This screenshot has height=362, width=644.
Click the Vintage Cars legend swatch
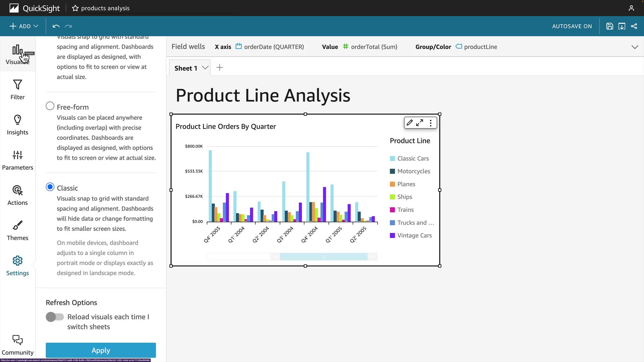[x=392, y=236]
